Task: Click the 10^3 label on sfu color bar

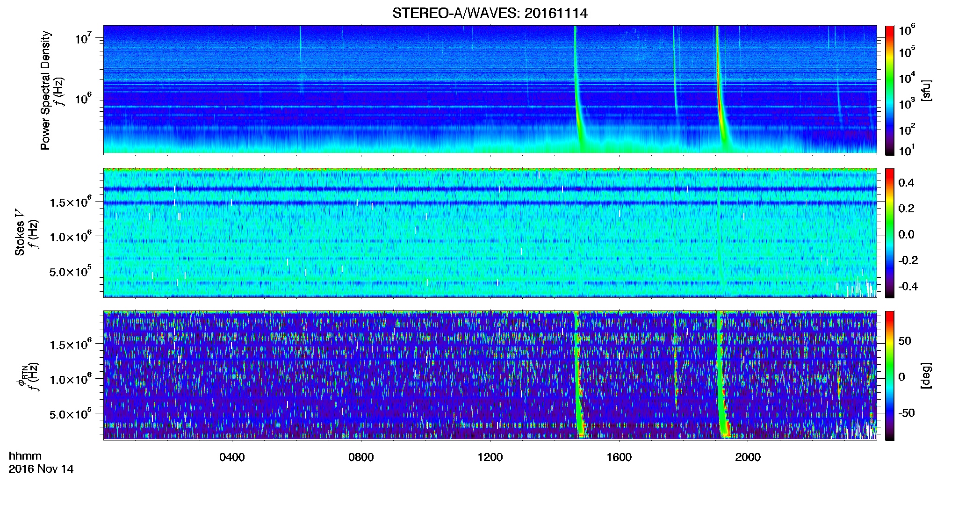Action: [907, 104]
